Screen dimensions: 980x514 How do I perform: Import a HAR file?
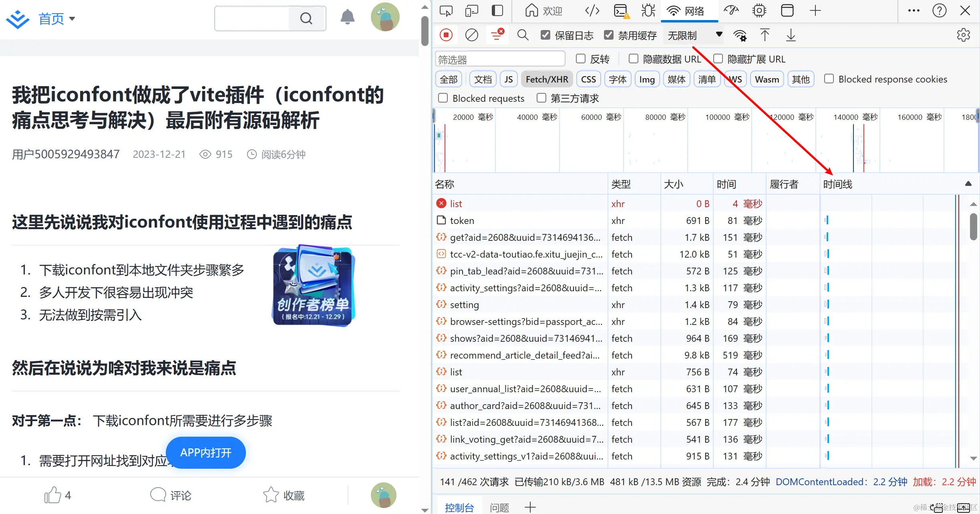coord(765,35)
